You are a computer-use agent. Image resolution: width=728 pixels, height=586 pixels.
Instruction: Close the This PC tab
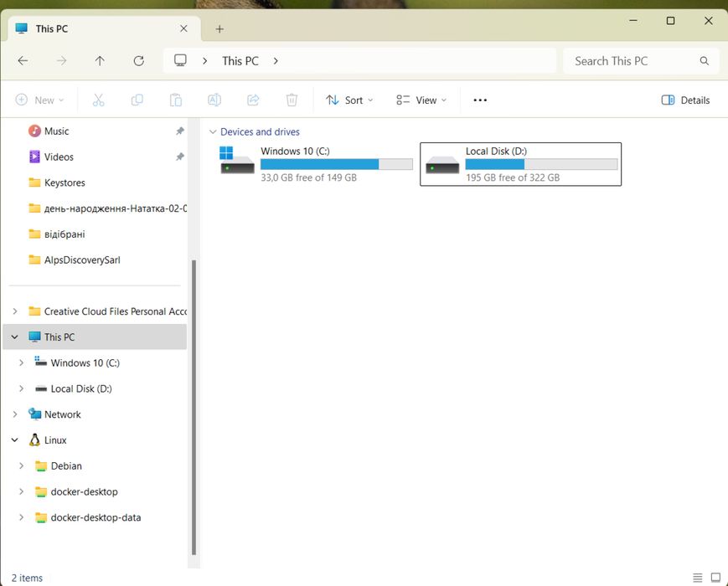pos(183,28)
